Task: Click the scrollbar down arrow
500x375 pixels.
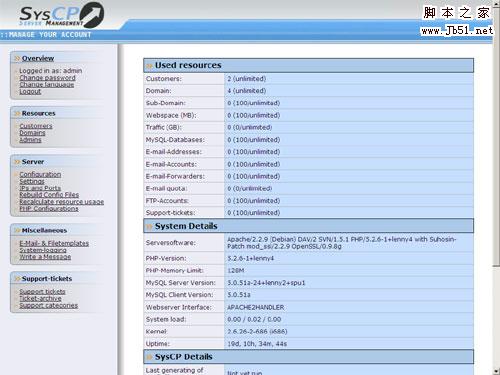Action: [496, 371]
